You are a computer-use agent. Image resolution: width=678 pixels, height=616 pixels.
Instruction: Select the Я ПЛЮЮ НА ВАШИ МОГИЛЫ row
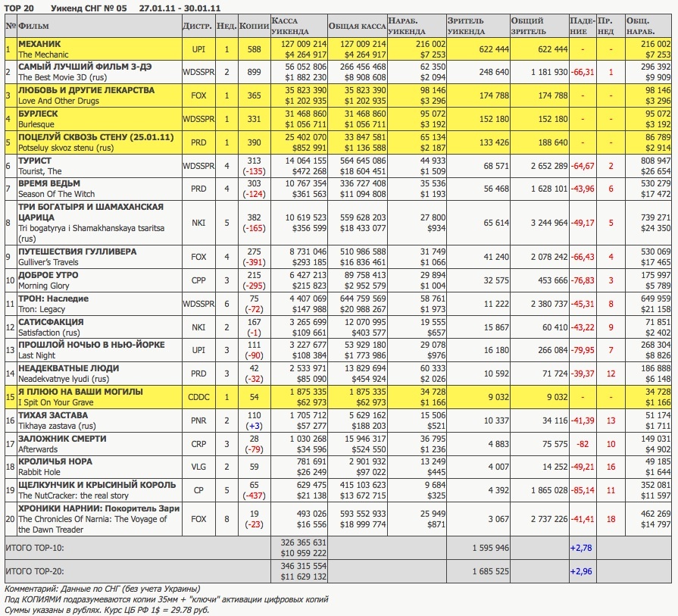pos(338,397)
